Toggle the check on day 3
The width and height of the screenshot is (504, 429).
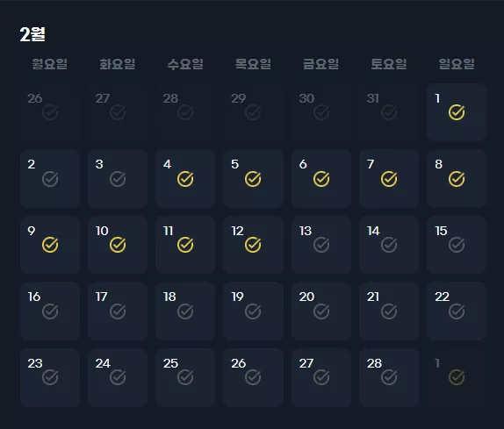coord(118,179)
